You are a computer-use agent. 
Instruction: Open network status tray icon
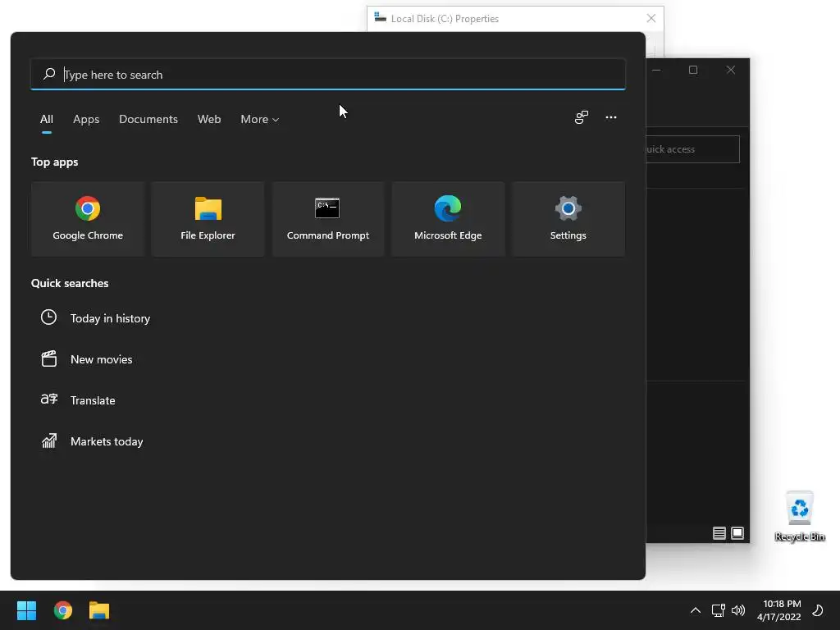click(718, 610)
